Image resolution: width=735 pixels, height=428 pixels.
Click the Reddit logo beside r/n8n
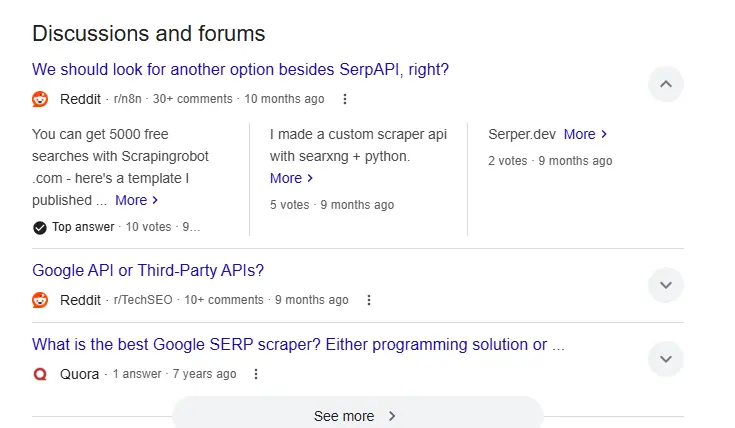click(x=40, y=99)
